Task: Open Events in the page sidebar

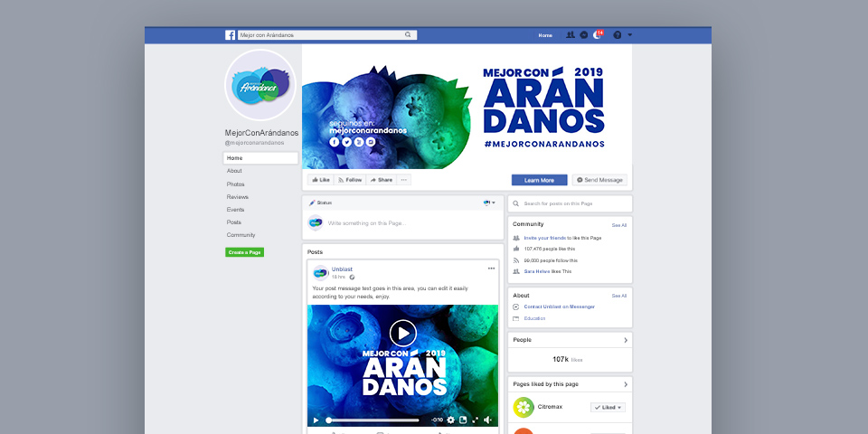Action: [x=235, y=209]
